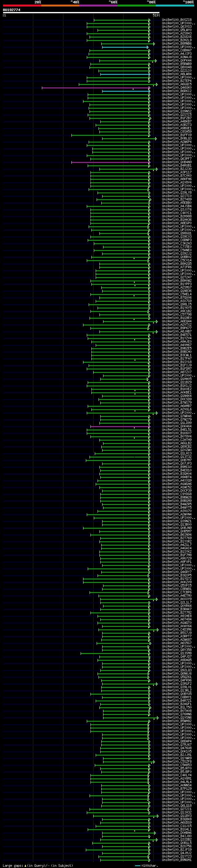Open hit UniRef100_Q63YG3
This screenshot has width=197, height=868.
(177, 26)
